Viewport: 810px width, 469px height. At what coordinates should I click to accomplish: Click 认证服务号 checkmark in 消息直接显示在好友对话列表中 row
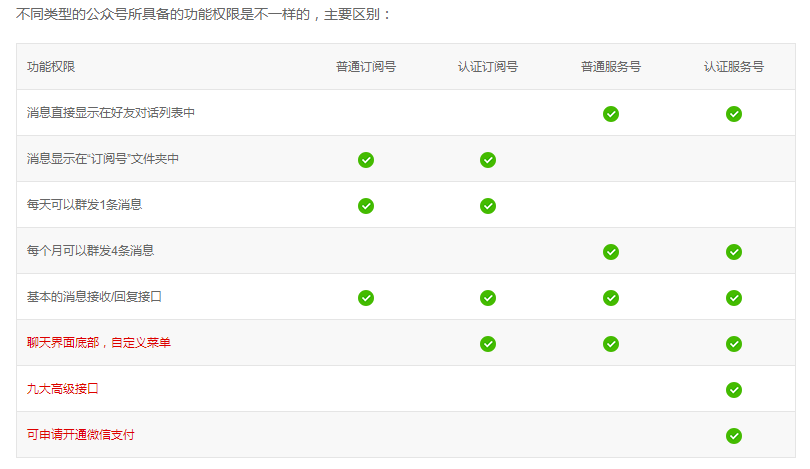pyautogui.click(x=733, y=114)
